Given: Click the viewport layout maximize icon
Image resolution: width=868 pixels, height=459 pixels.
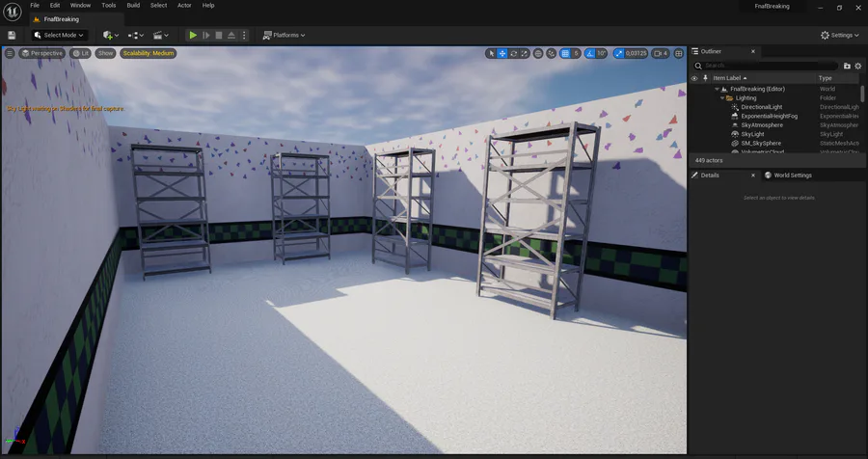Looking at the screenshot, I should [x=679, y=53].
